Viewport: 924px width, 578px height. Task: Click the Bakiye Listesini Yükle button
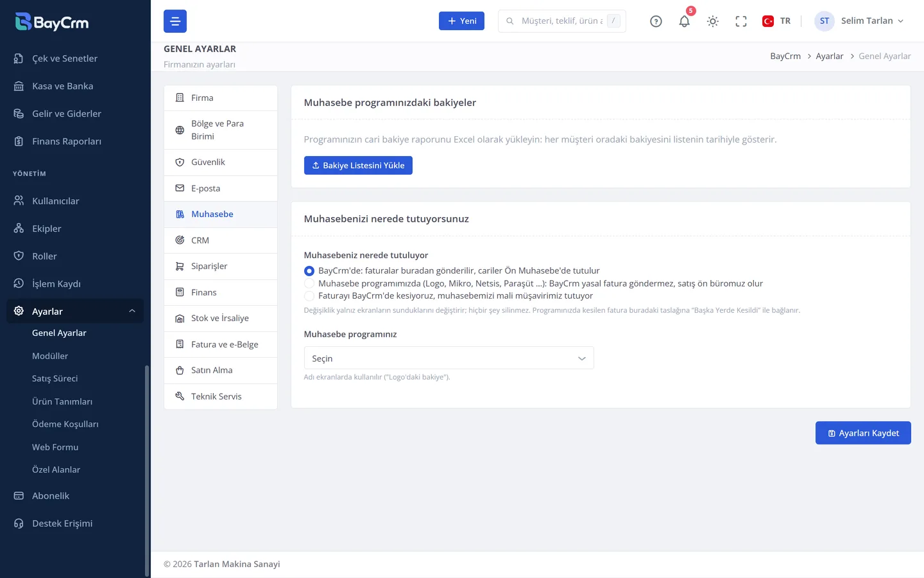point(358,166)
